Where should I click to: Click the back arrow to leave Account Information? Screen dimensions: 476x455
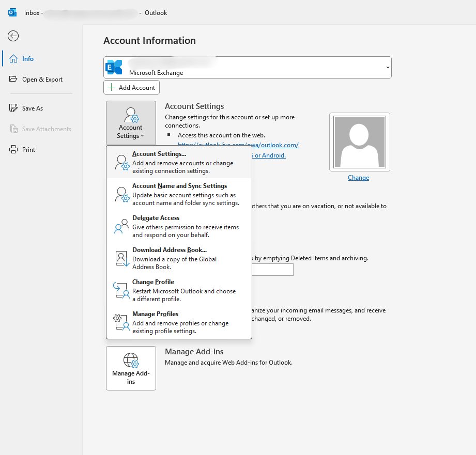coord(12,36)
